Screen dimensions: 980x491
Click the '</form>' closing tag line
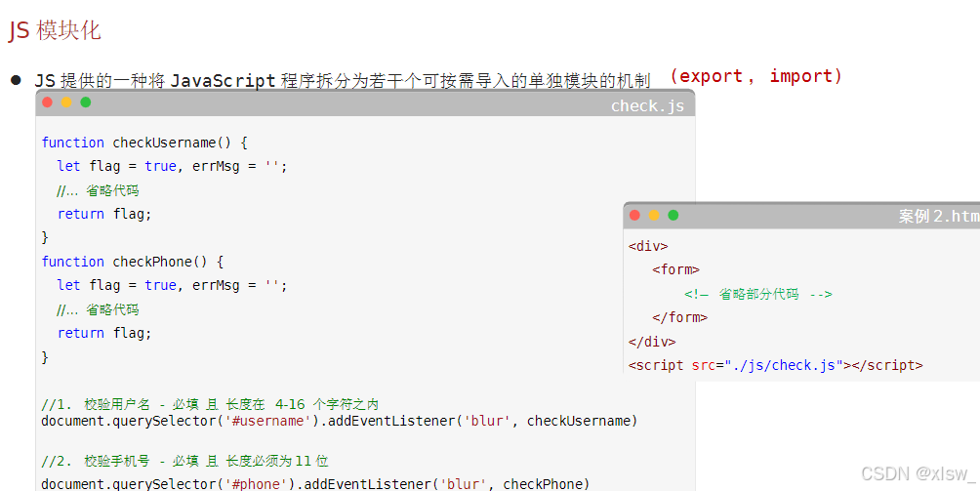(679, 317)
